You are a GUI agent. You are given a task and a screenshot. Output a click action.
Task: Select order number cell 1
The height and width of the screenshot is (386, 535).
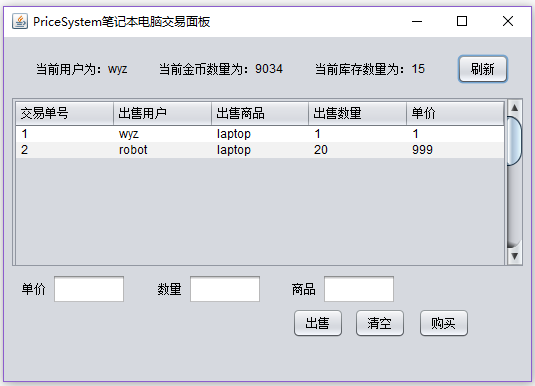point(64,134)
